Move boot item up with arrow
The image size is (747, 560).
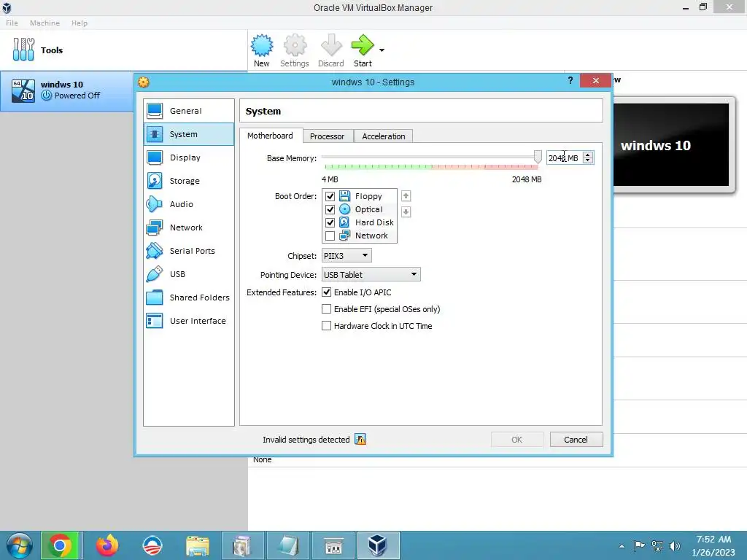click(406, 195)
